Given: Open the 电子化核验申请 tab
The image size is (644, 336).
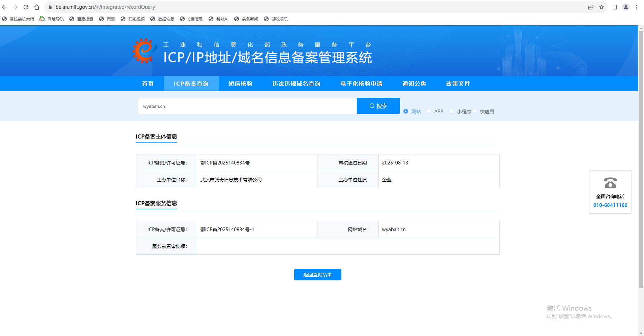Looking at the screenshot, I should point(361,84).
